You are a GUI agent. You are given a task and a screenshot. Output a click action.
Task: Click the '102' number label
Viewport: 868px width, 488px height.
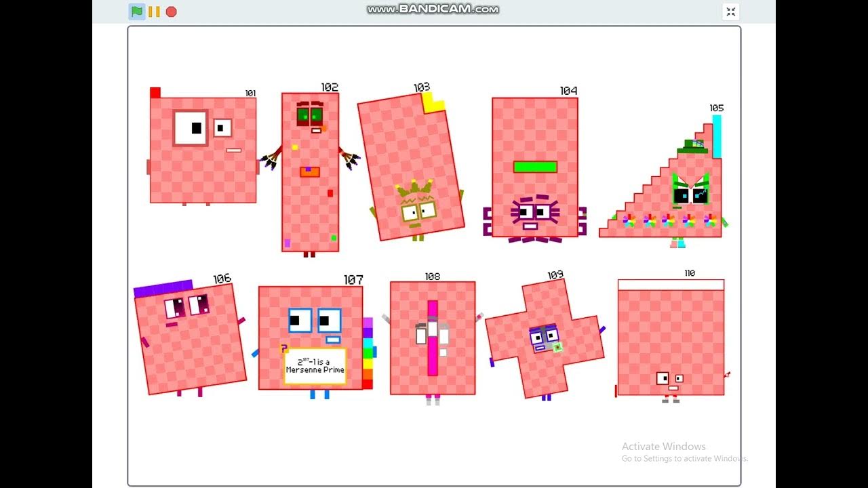click(330, 87)
